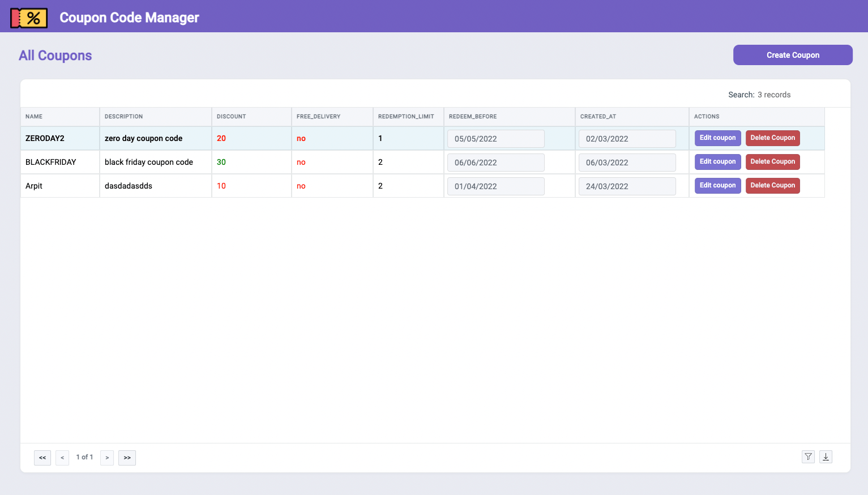Screen dimensions: 868x495
Task: Edit the ZERODAY2 coupon
Action: pyautogui.click(x=717, y=138)
